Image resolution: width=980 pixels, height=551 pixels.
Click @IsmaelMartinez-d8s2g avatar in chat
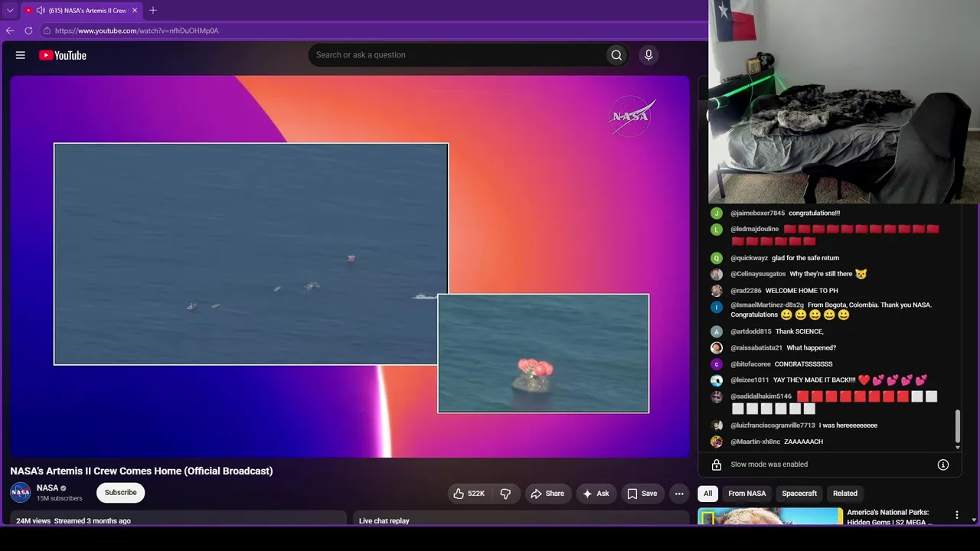click(x=717, y=307)
